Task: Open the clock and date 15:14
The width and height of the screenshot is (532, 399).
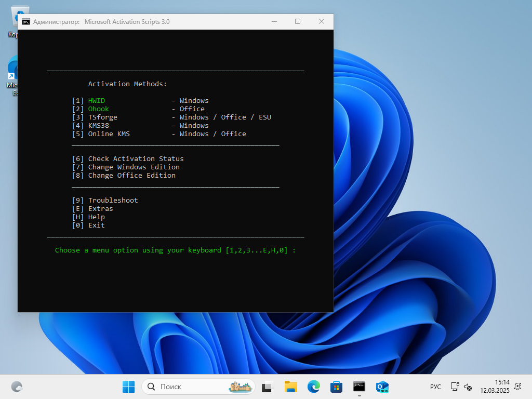Action: pos(495,387)
